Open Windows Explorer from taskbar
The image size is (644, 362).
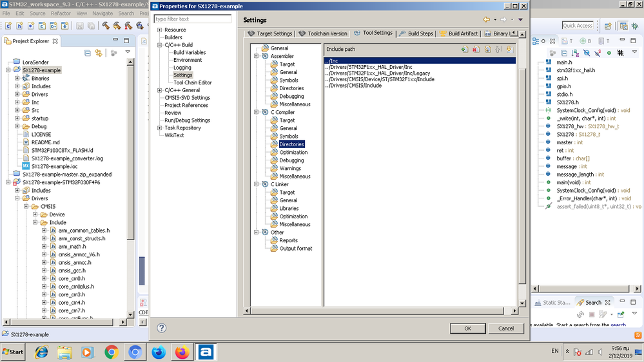pos(64,352)
